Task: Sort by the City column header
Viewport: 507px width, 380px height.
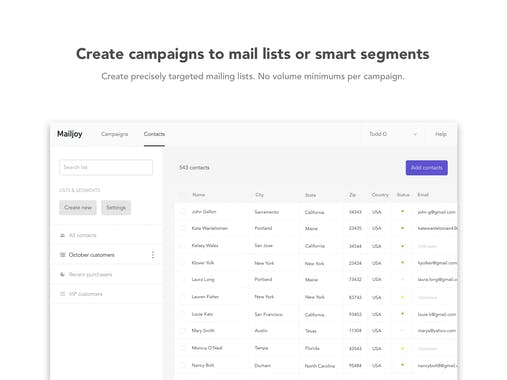Action: pos(260,195)
